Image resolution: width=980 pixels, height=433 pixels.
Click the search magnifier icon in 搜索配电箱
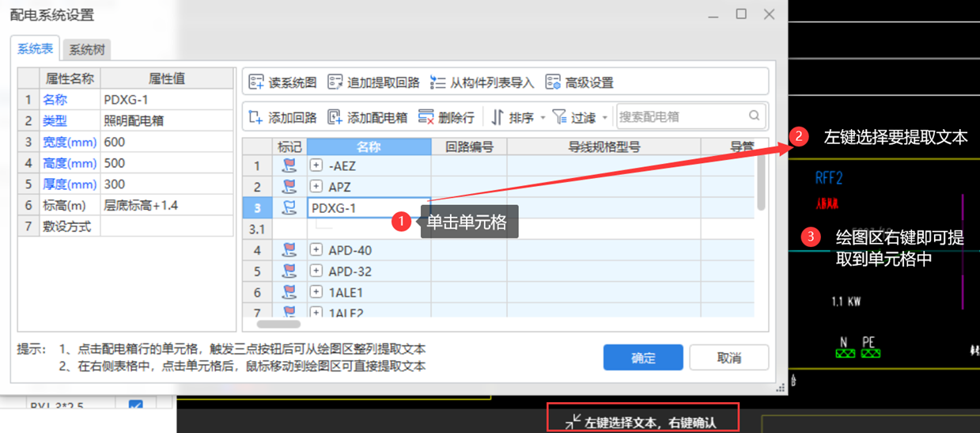tap(755, 116)
